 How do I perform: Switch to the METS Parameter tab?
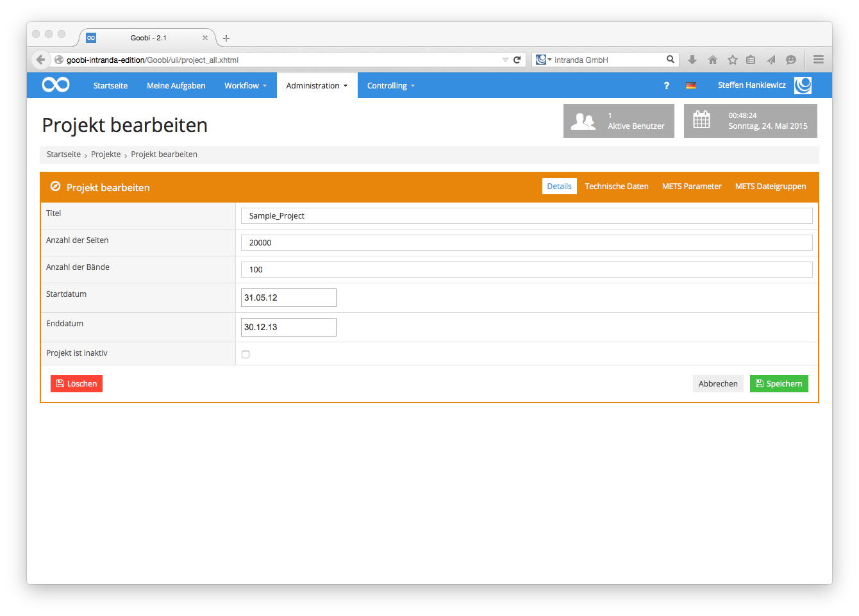692,186
